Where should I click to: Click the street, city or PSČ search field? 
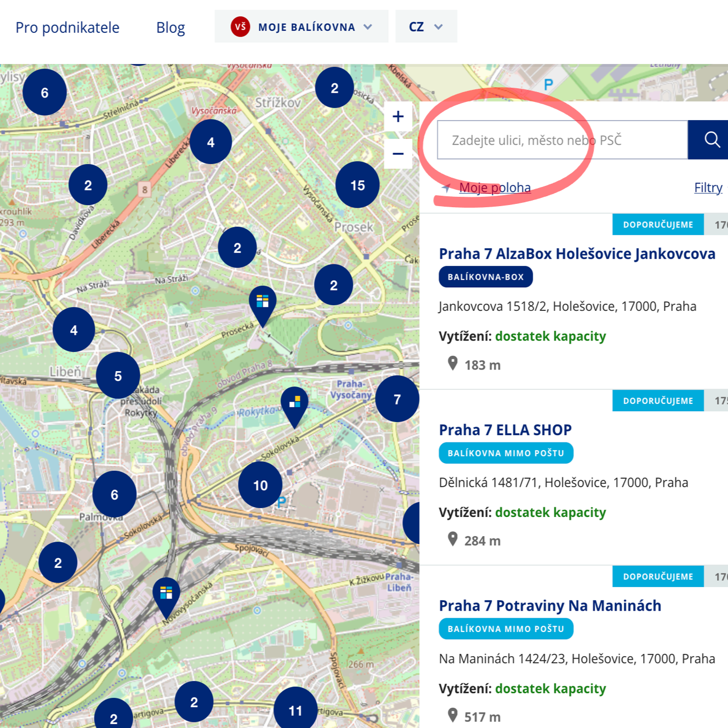click(562, 140)
